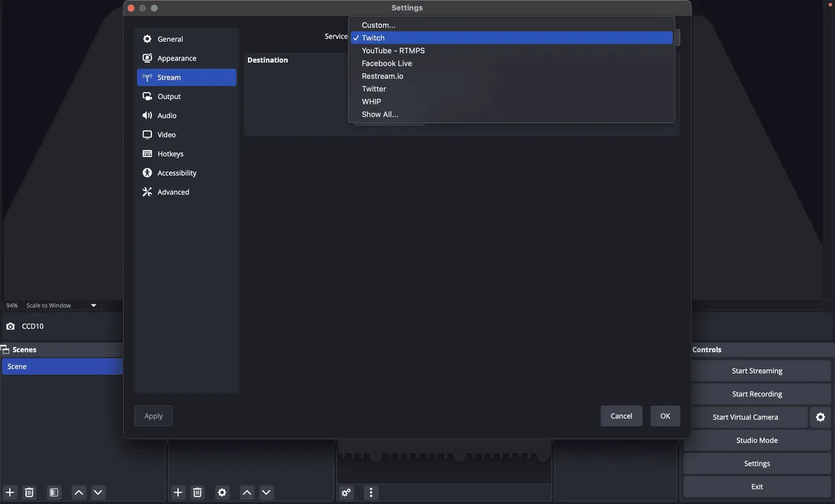835x504 pixels.
Task: Move the selected scene down
Action: [98, 492]
